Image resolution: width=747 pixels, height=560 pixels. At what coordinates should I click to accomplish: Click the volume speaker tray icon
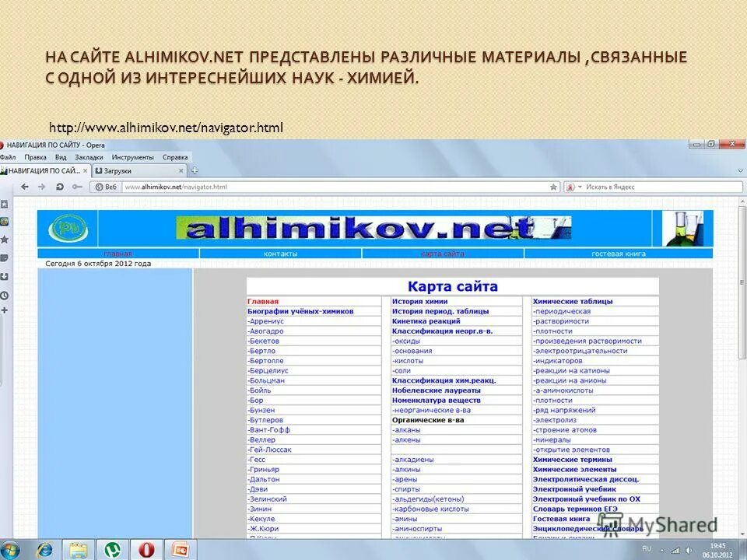pyautogui.click(x=689, y=551)
